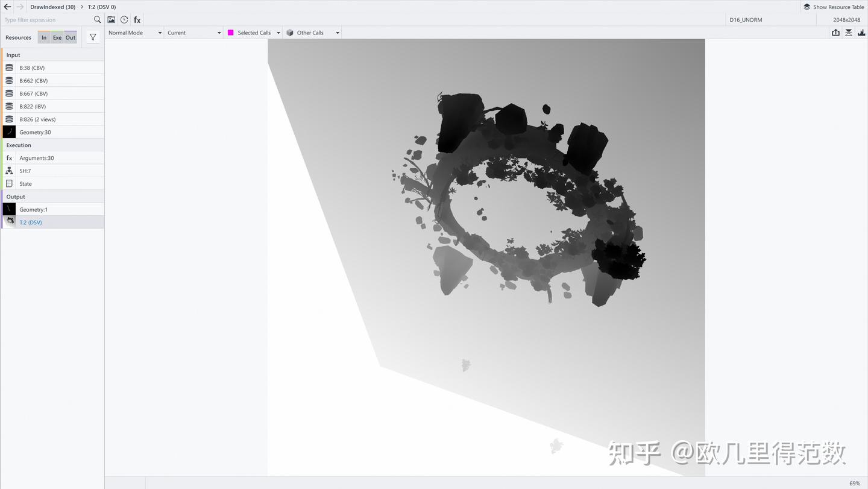Click T:2 (DSV 0) breadcrumb

coord(102,7)
